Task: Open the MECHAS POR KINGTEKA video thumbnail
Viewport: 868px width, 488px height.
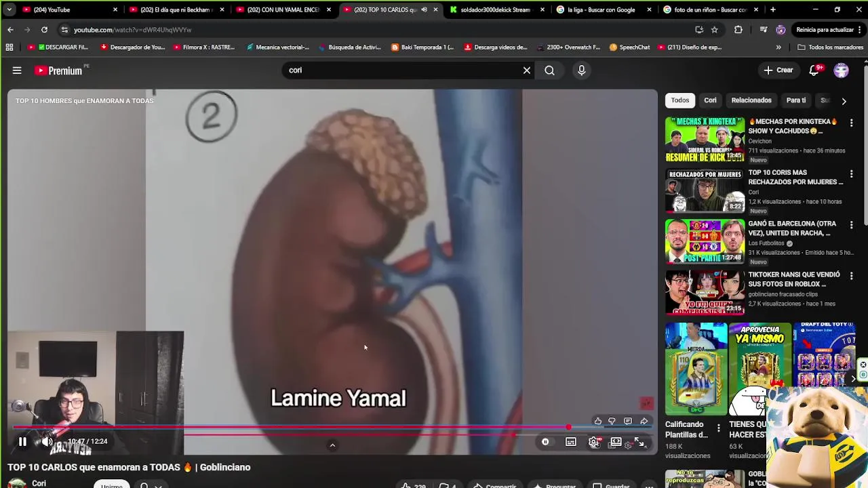Action: click(705, 140)
